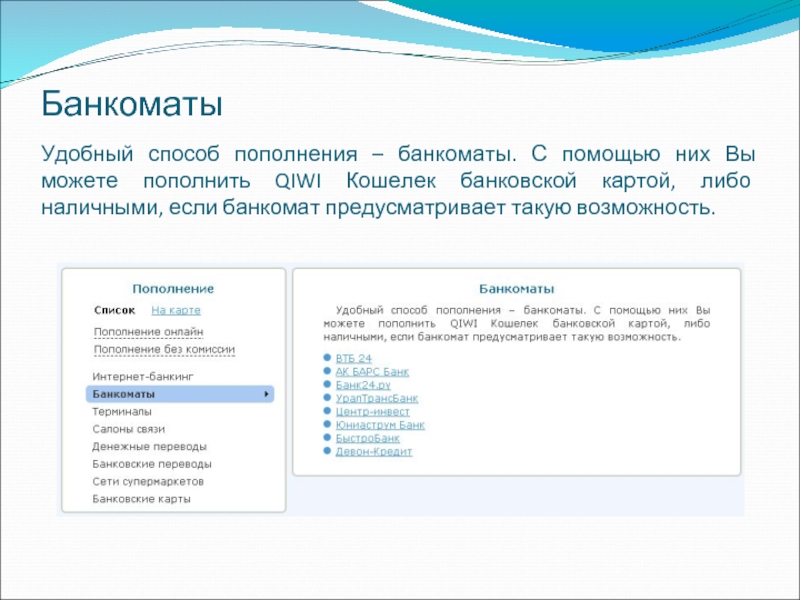Image resolution: width=800 pixels, height=600 pixels.
Task: Select the highlighted Банкоматы menu item
Action: click(180, 394)
